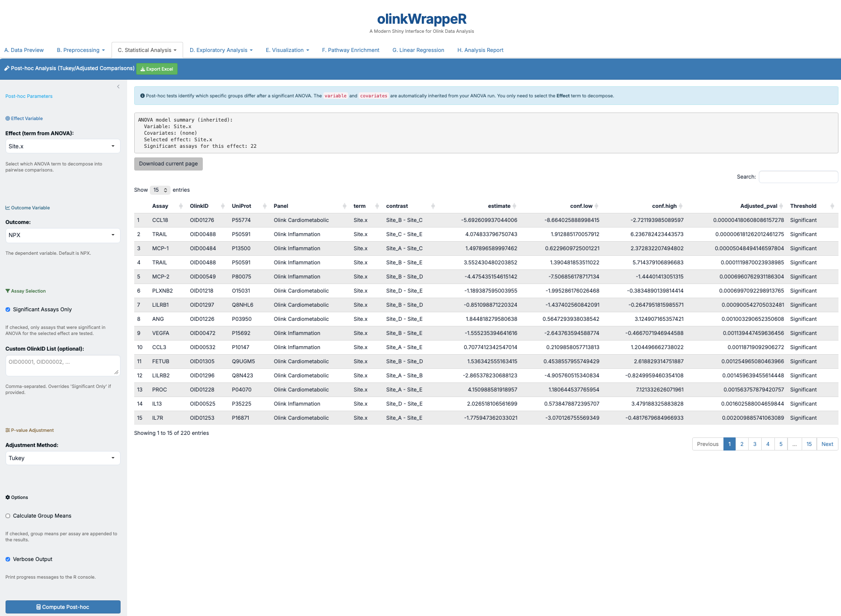The width and height of the screenshot is (841, 616).
Task: Collapse the sidebar with the chevron arrow
Action: click(x=118, y=87)
